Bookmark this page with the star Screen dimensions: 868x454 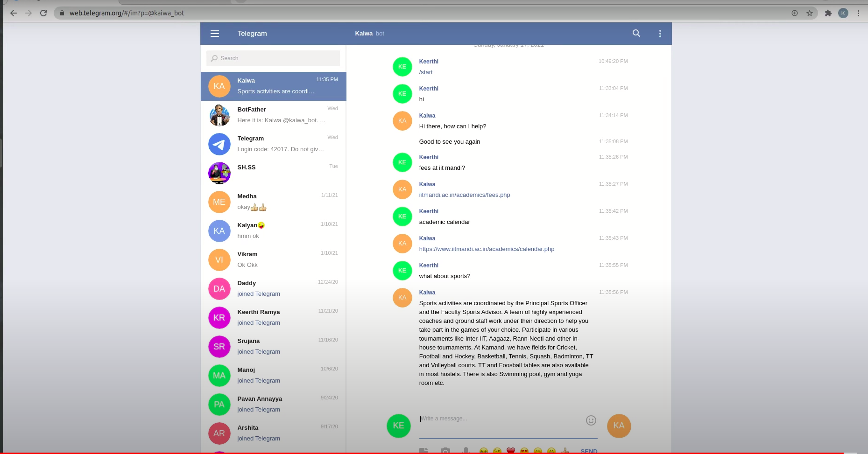pyautogui.click(x=810, y=13)
